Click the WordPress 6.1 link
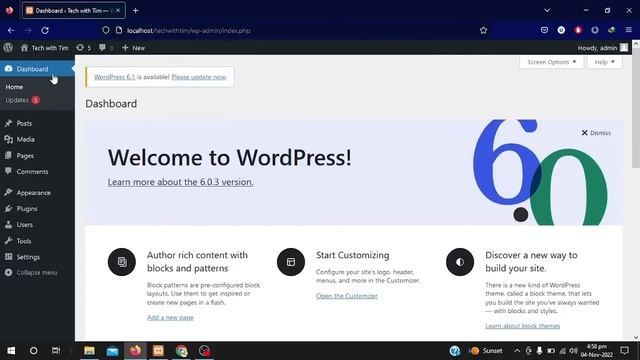Image resolution: width=640 pixels, height=360 pixels. (114, 77)
